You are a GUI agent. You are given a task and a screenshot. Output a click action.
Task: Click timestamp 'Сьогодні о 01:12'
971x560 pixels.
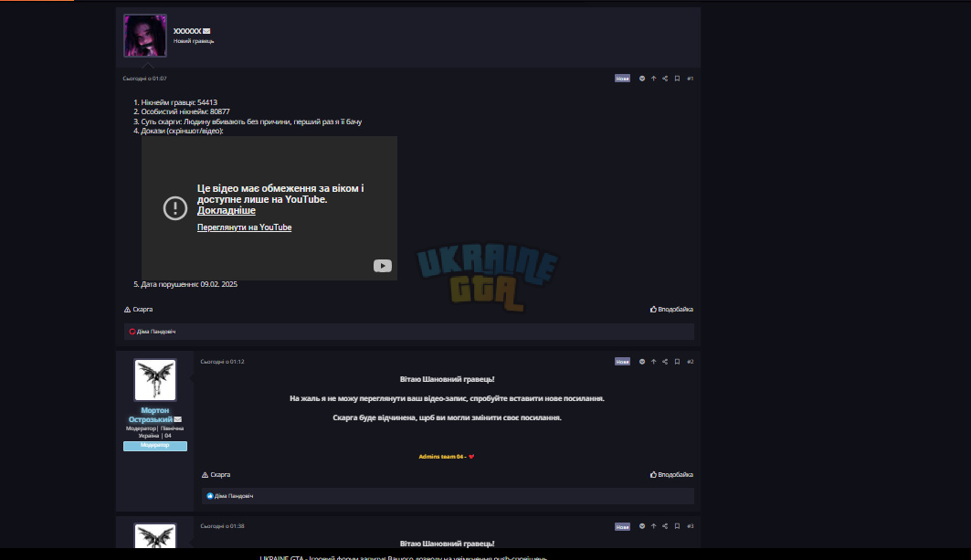coord(222,362)
